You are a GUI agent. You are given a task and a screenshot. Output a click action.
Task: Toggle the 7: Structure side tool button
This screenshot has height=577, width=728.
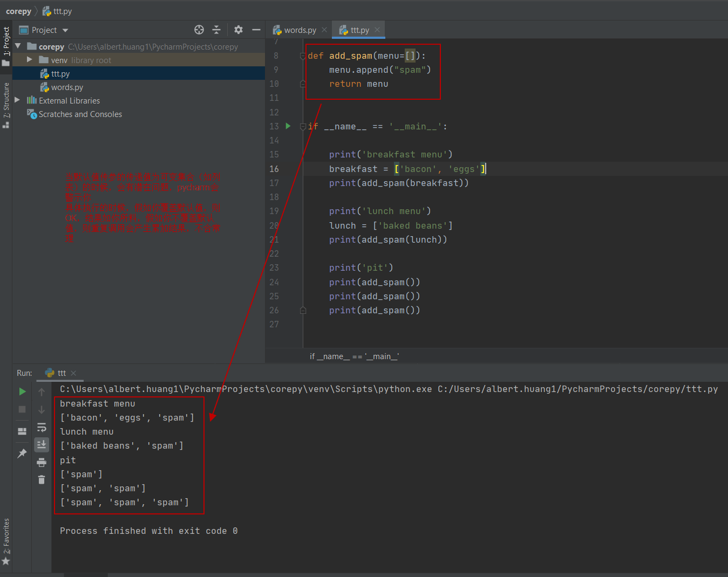tap(6, 100)
